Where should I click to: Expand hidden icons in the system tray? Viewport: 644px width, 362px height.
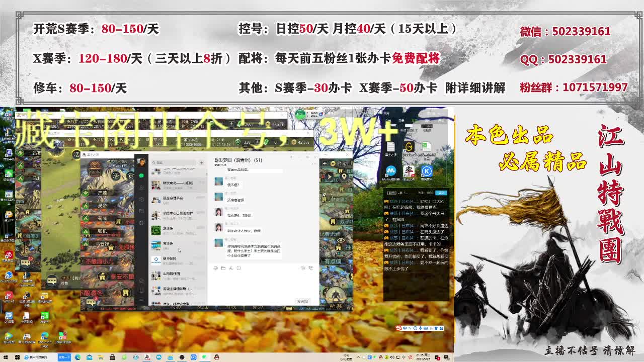click(x=359, y=358)
